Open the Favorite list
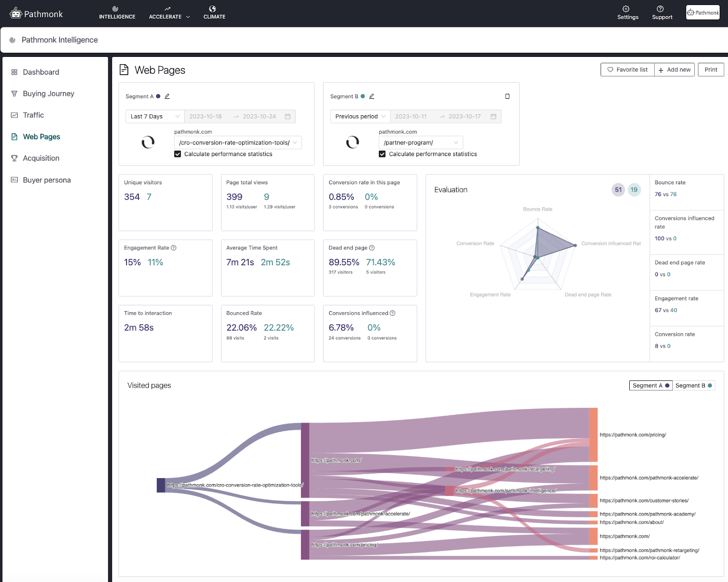 [627, 70]
